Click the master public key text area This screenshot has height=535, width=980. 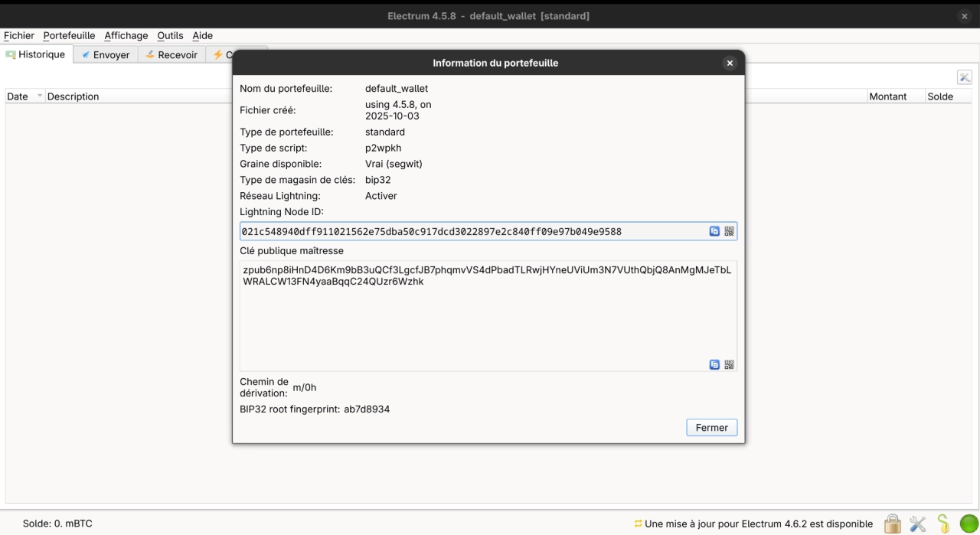(488, 316)
